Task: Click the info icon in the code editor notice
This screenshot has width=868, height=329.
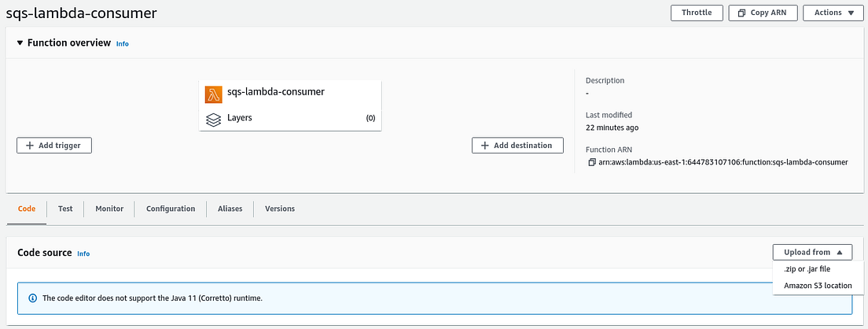Action: pos(32,298)
